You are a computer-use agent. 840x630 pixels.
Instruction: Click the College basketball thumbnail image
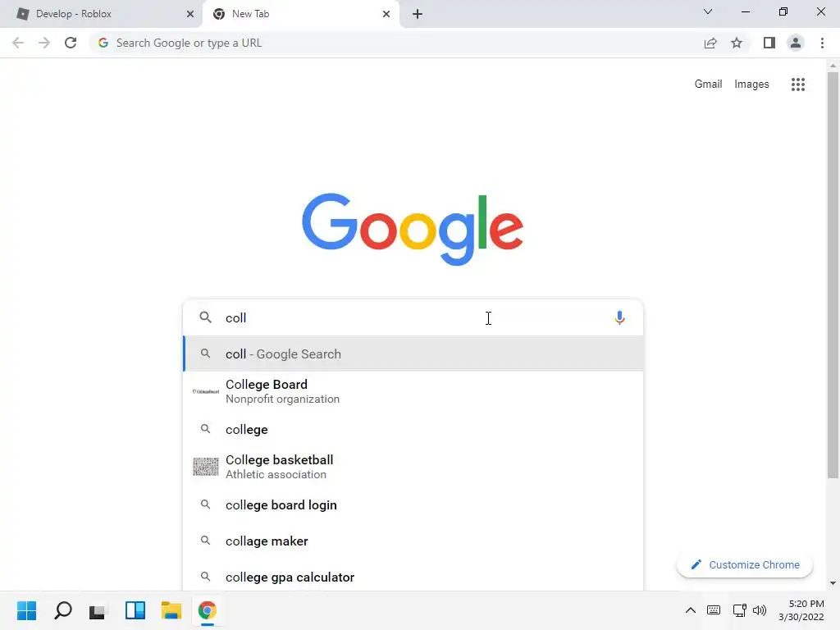206,467
